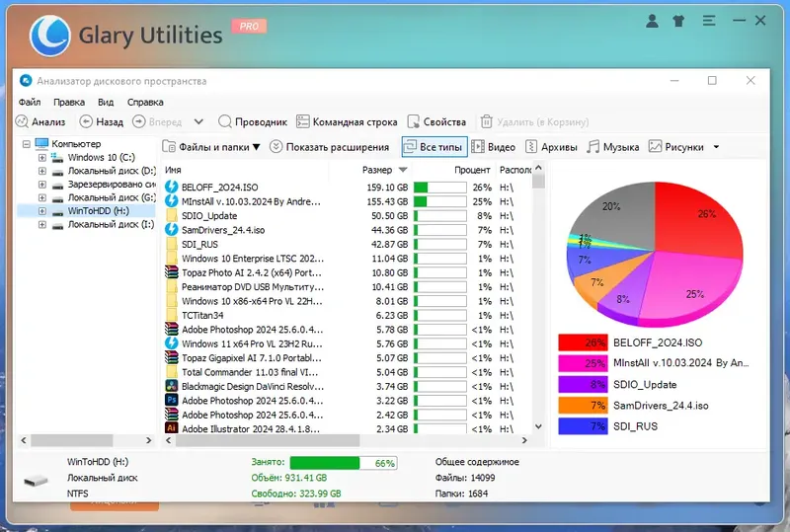Open the Правка menu
Screen dimensions: 790x532
69,103
